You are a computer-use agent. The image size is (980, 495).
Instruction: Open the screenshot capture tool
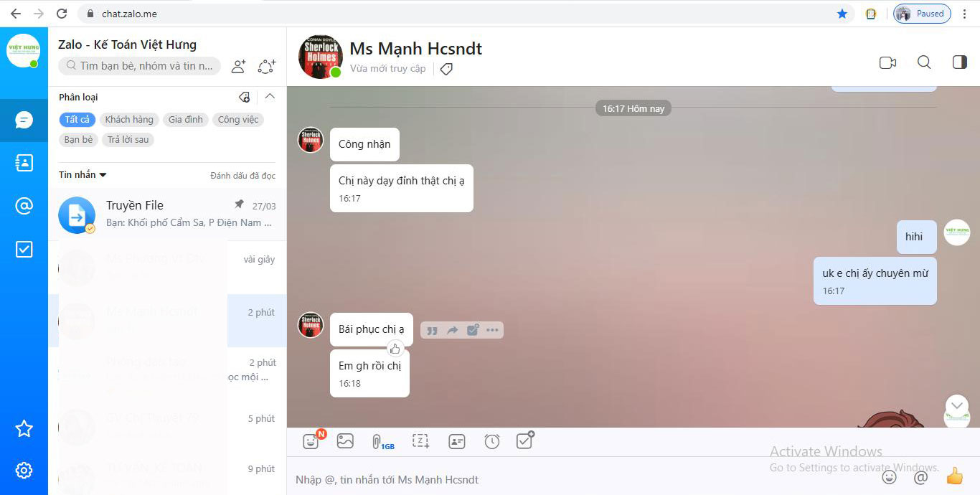(x=420, y=441)
